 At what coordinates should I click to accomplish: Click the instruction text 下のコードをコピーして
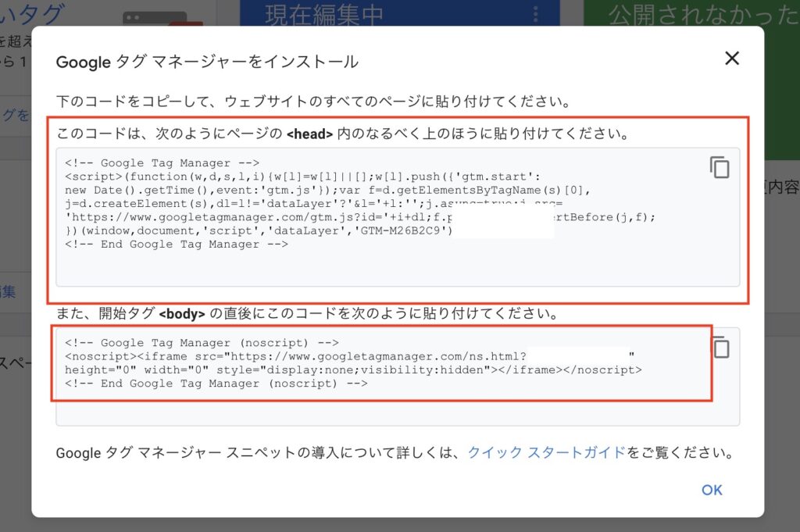tap(313, 101)
